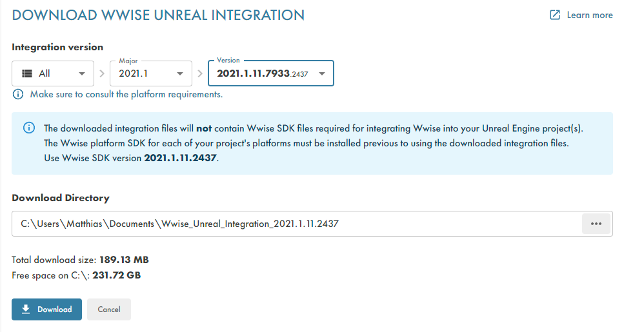This screenshot has width=644, height=332.
Task: Click the list icon in the All filter
Action: 27,73
